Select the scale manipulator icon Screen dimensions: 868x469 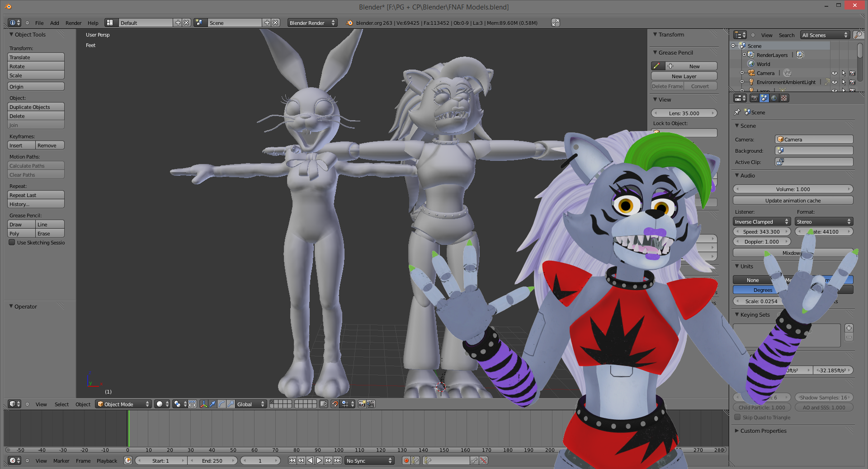231,404
